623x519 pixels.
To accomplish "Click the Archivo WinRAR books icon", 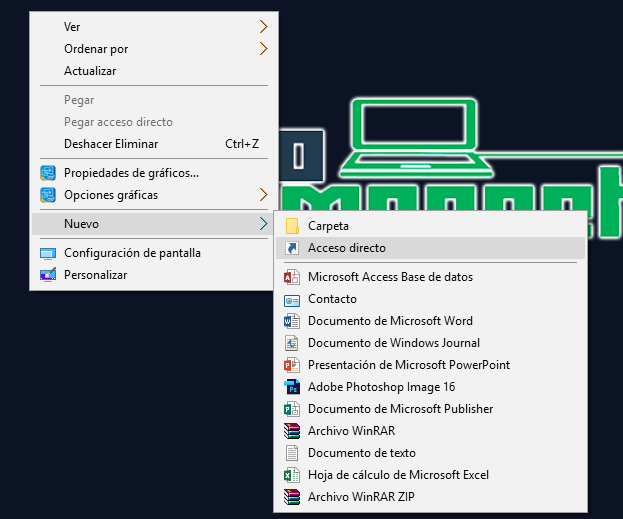I will point(292,431).
